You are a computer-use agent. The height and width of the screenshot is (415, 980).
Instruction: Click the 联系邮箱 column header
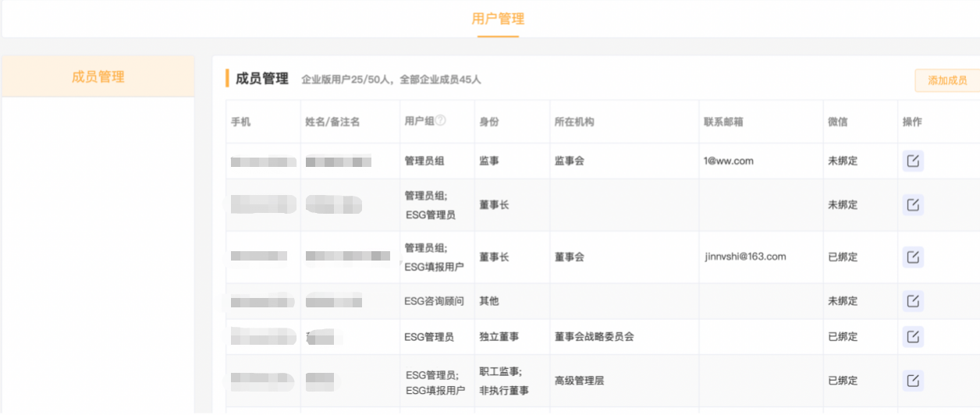(x=723, y=122)
